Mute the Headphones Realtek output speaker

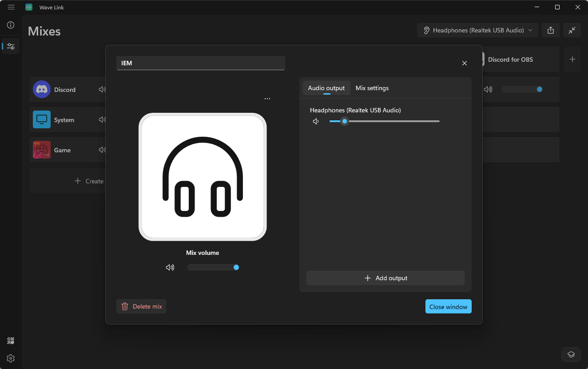coord(316,121)
